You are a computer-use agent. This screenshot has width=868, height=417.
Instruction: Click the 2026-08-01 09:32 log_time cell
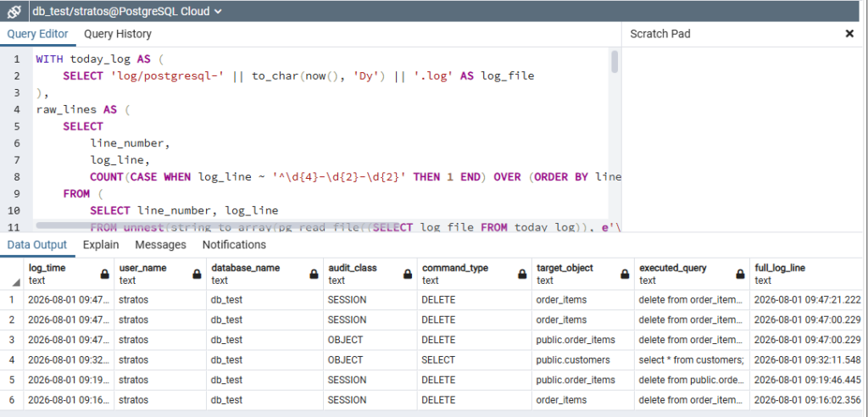[69, 360]
